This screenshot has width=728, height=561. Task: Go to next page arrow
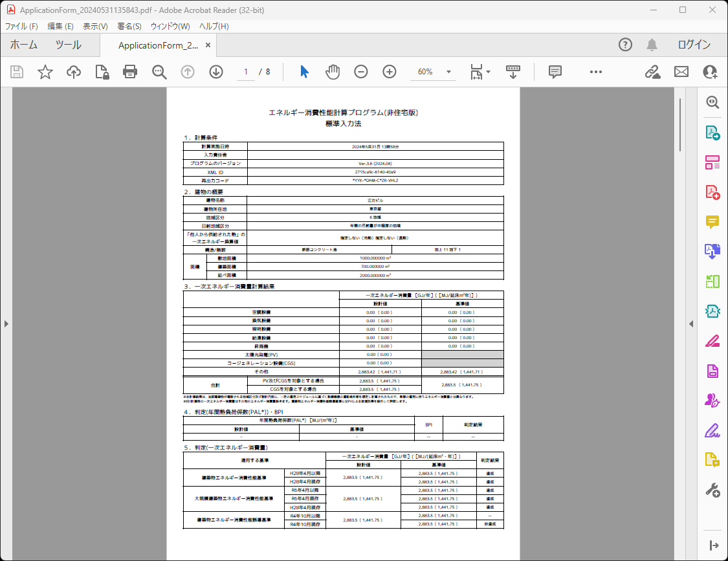pyautogui.click(x=216, y=72)
